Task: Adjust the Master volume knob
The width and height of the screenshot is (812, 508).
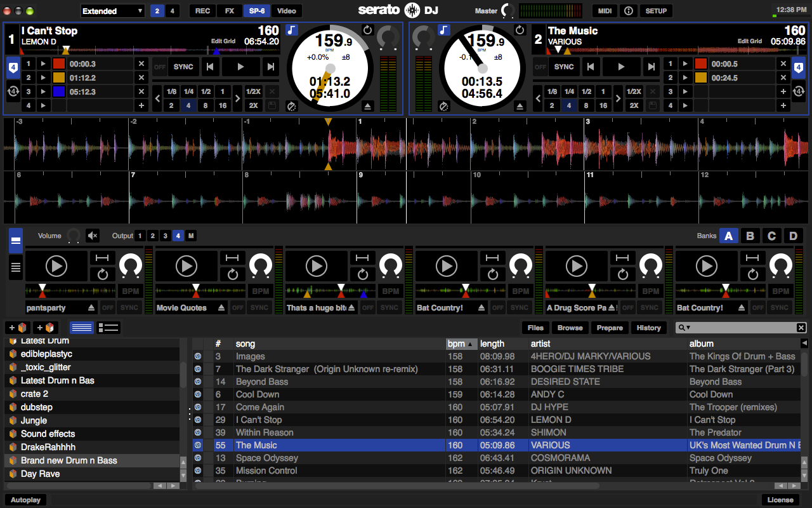Action: tap(509, 11)
